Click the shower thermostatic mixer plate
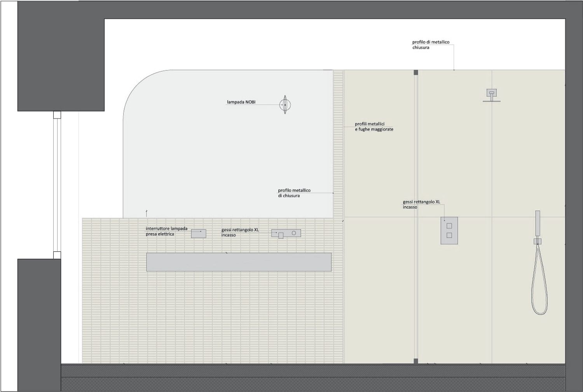 pos(449,230)
